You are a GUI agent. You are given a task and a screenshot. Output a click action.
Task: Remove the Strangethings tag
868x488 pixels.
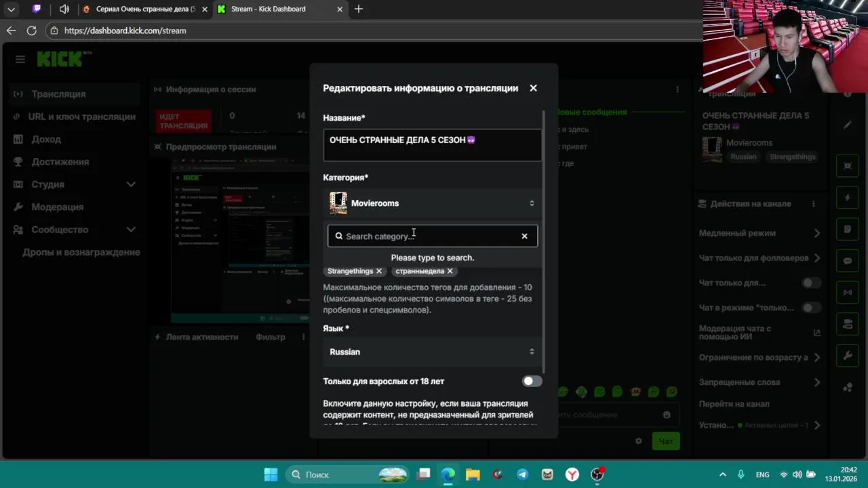[379, 271]
